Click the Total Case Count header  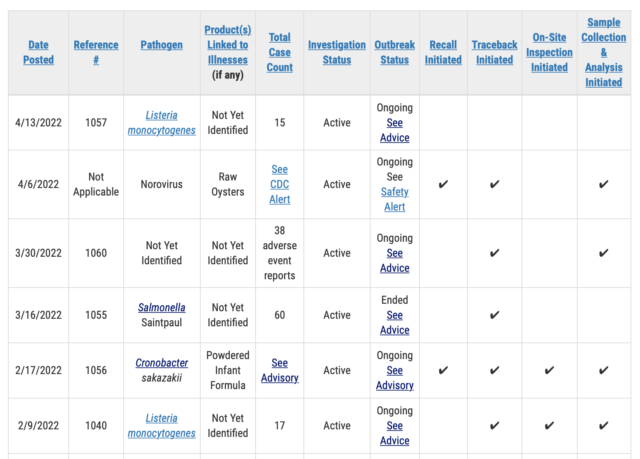click(x=280, y=52)
